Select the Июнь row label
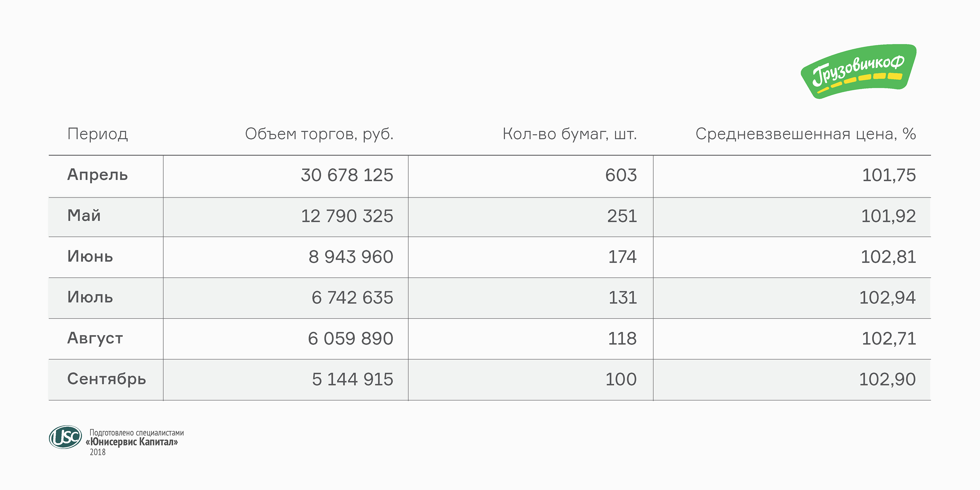The image size is (980, 490). click(x=90, y=256)
